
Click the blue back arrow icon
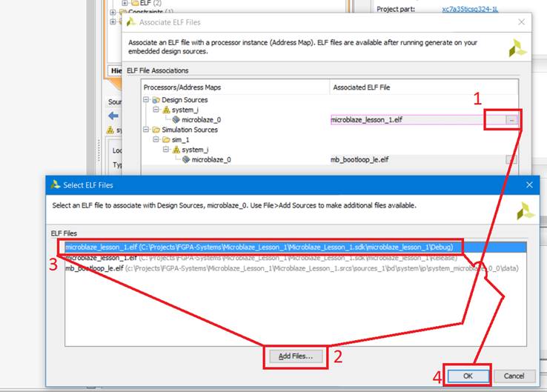click(113, 116)
